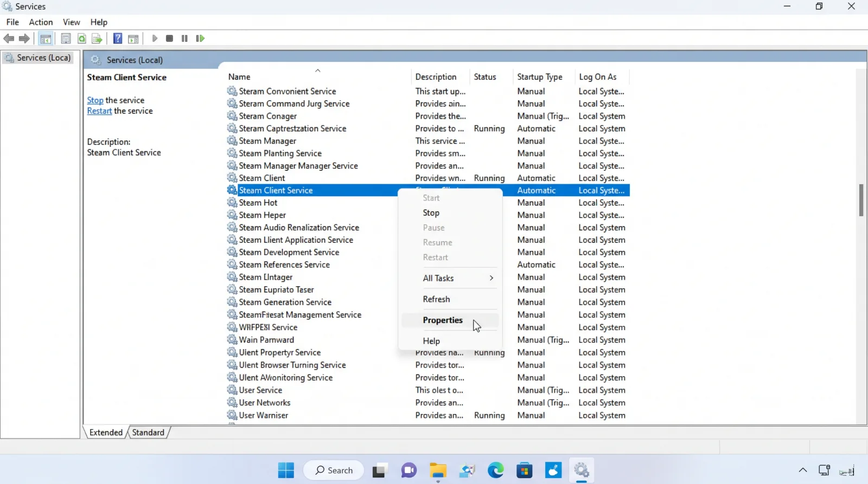
Task: Sort by the Startup Type column header
Action: 540,77
